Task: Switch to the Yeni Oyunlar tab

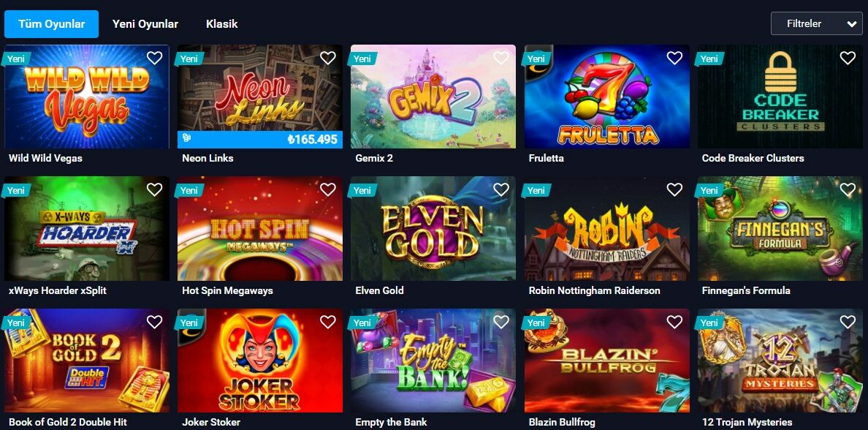Action: [145, 24]
